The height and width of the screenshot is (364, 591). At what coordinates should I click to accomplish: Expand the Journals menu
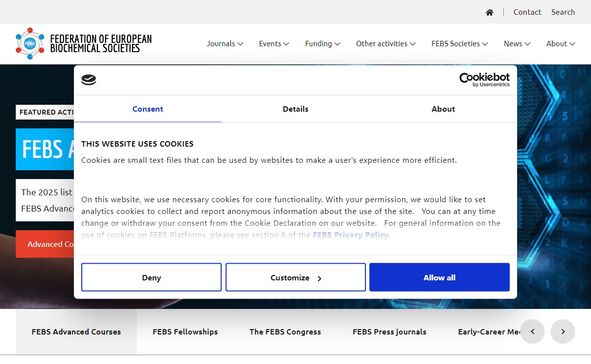pyautogui.click(x=225, y=44)
